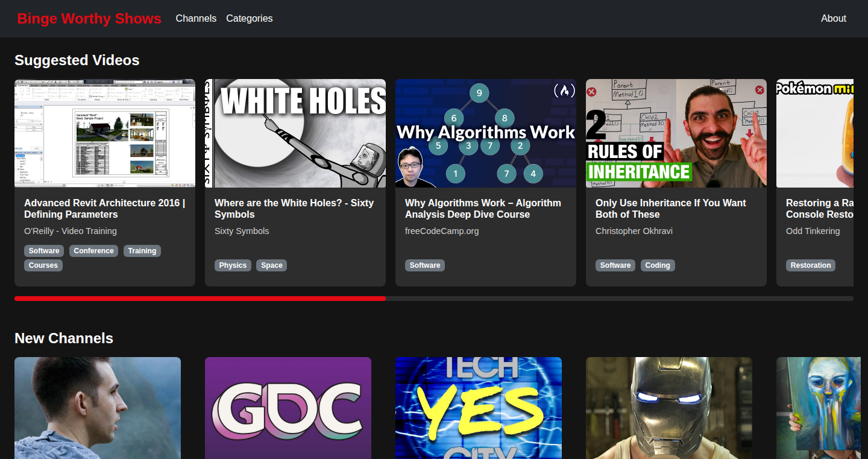Click the Suggested Videos heading

(x=77, y=60)
